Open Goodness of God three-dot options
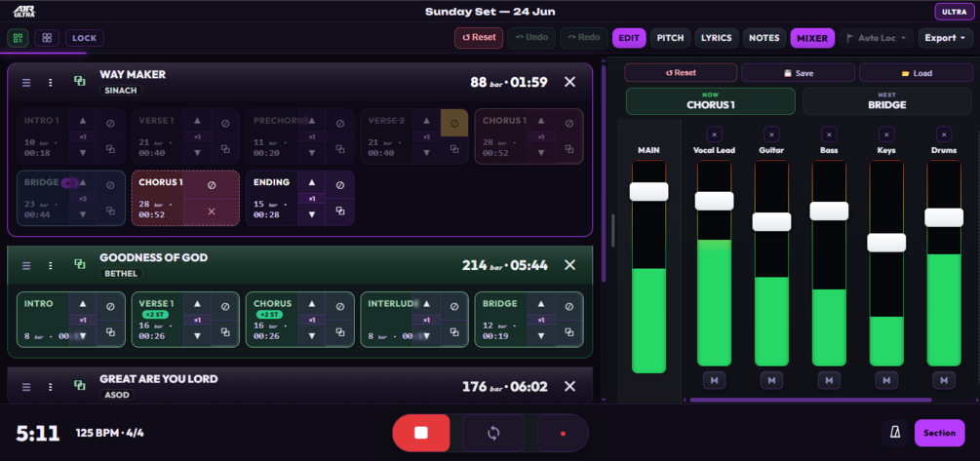980x461 pixels. (x=51, y=265)
